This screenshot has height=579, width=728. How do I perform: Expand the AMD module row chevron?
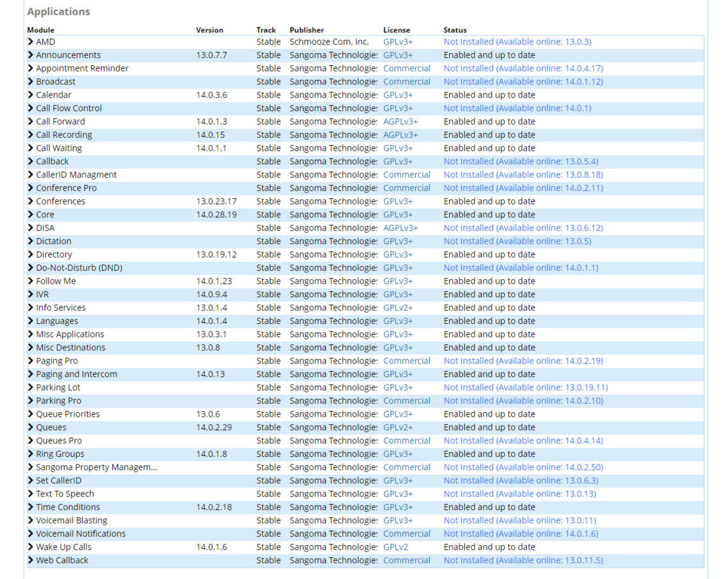[x=31, y=42]
